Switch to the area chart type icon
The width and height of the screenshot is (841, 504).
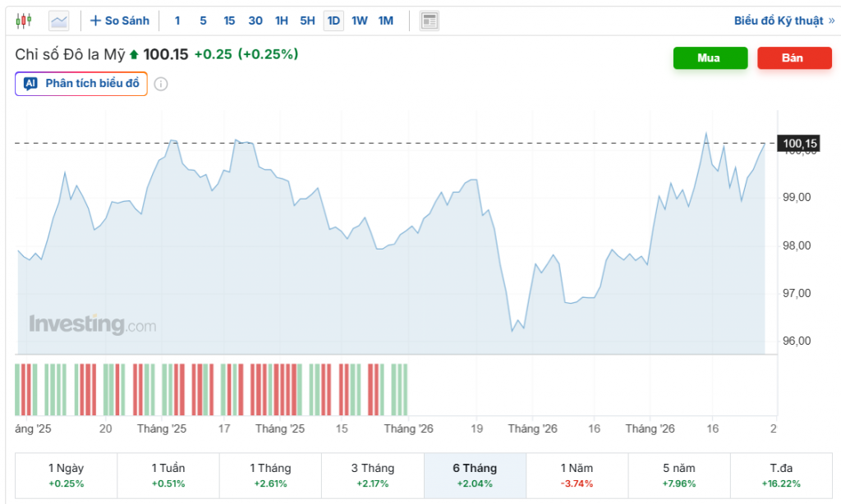click(x=59, y=21)
